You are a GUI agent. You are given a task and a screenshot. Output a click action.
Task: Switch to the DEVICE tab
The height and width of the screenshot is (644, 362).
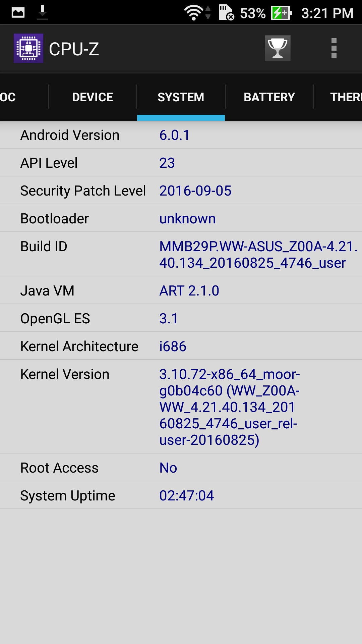click(93, 97)
